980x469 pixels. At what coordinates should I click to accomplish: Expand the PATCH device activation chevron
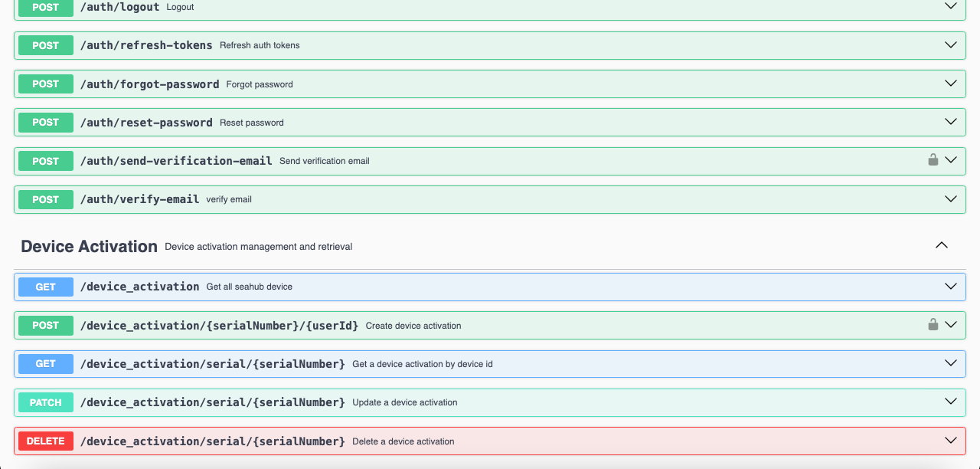[951, 402]
